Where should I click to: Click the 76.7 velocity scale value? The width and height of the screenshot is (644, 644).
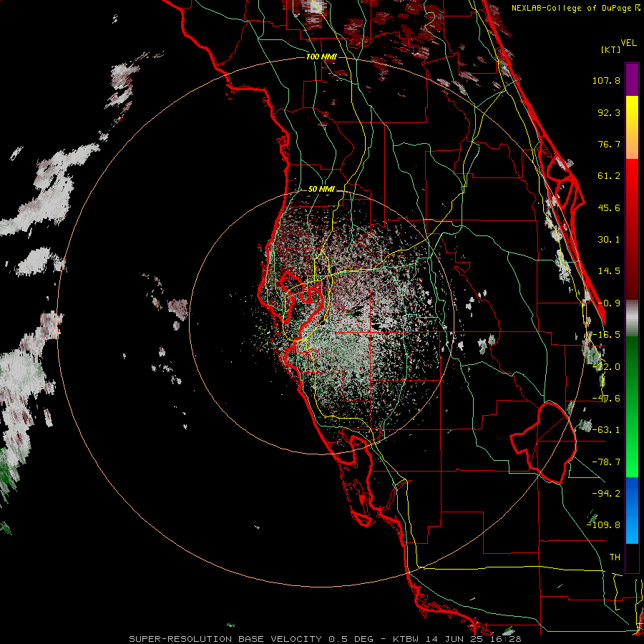pos(609,144)
